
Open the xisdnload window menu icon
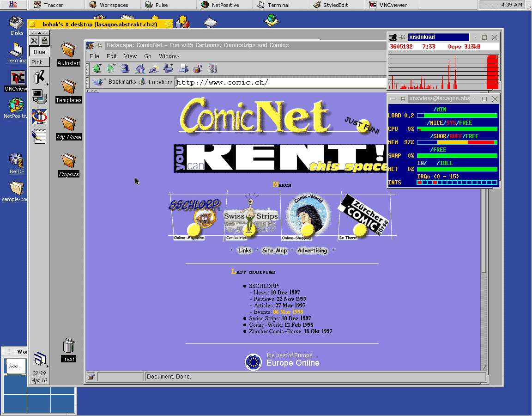[x=393, y=37]
